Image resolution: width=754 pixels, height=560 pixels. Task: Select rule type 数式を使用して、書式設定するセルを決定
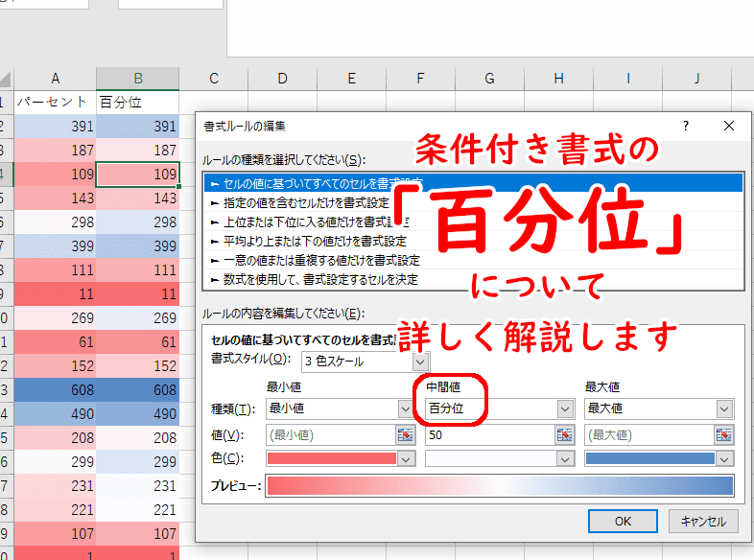(473, 279)
